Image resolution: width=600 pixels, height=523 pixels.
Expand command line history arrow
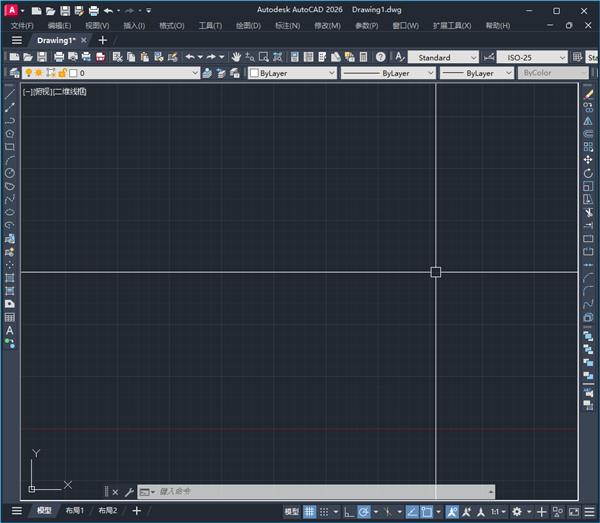(491, 492)
